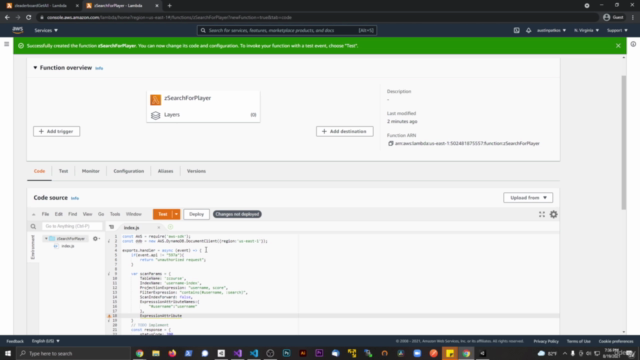640x360 pixels.
Task: Open the Upload from dropdown
Action: coord(528,198)
